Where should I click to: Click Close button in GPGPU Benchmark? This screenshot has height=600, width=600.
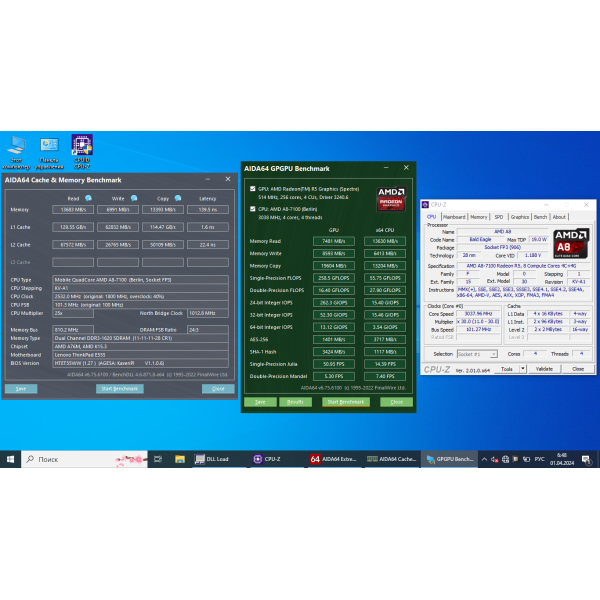396,402
